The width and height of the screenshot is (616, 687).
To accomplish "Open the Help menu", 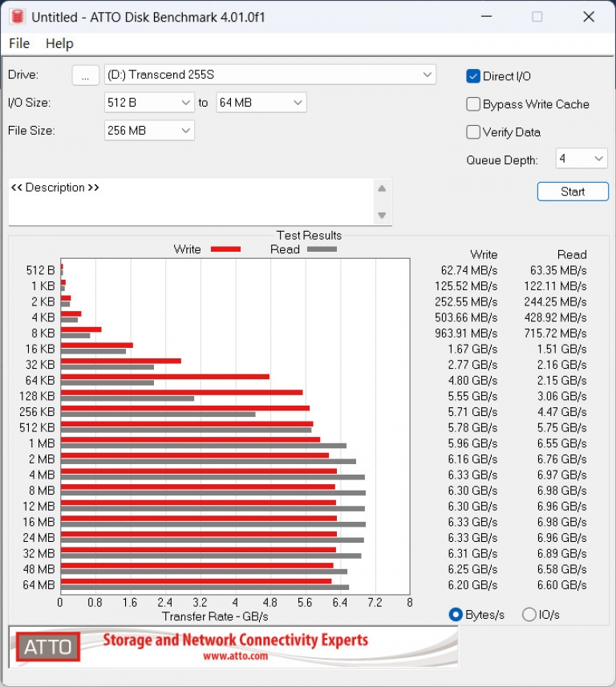I will (59, 43).
